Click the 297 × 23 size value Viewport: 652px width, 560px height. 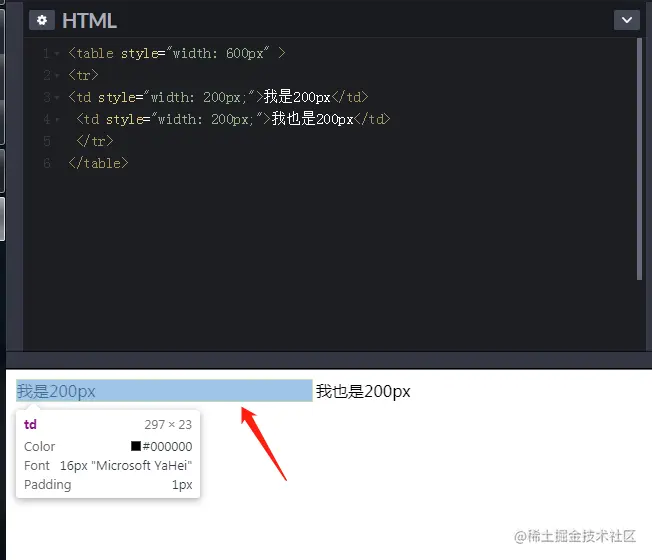click(x=168, y=424)
